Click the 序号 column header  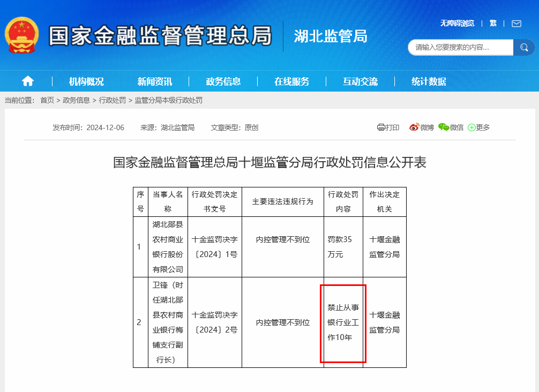click(140, 202)
